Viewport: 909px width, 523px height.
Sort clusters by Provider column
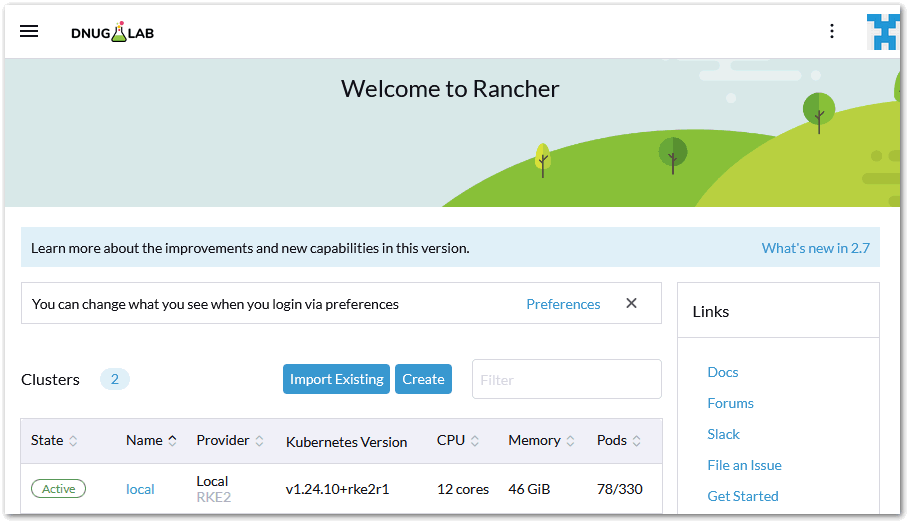(230, 441)
